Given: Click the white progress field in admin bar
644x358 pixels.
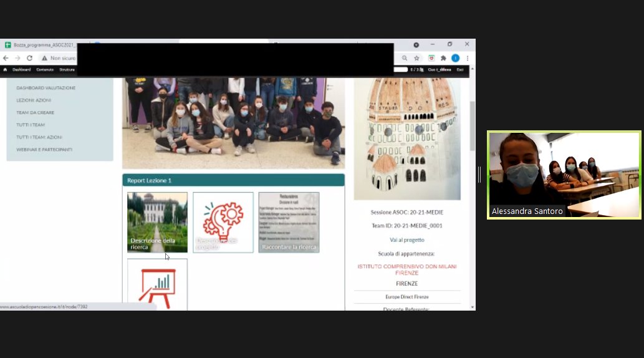Looking at the screenshot, I should [400, 70].
